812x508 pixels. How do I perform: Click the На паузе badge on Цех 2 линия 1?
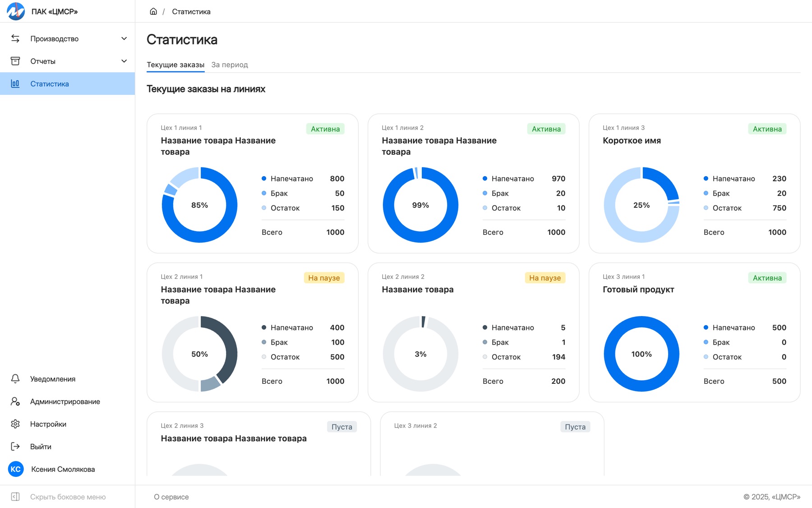pyautogui.click(x=324, y=278)
